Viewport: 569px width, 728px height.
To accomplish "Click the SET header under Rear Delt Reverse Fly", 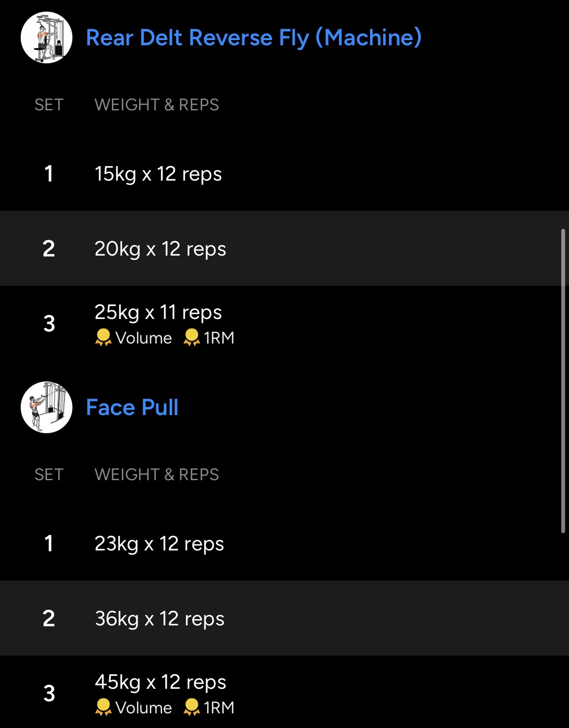I will coord(49,105).
